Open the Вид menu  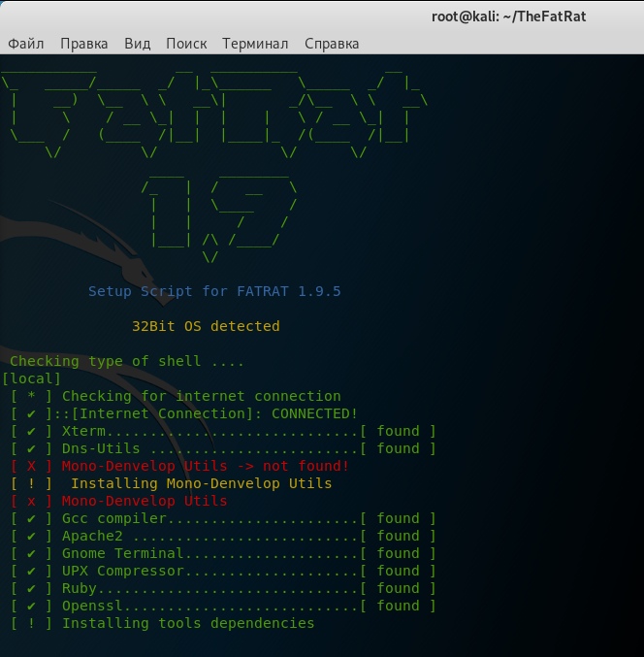coord(138,44)
